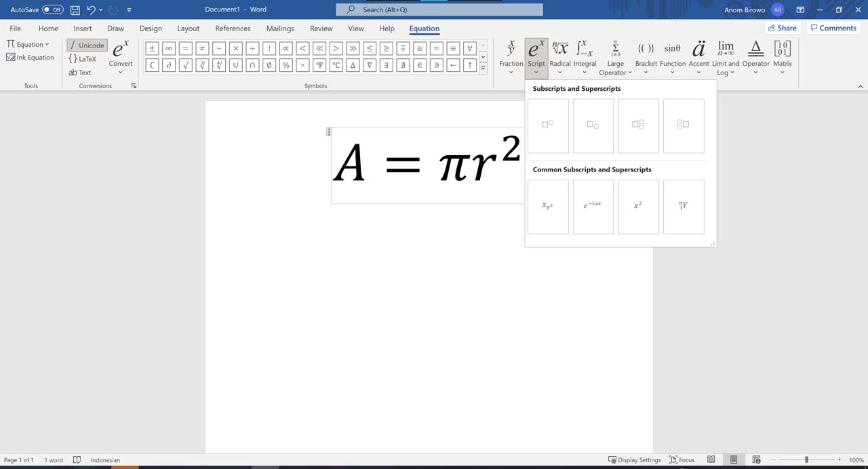
Task: Insert the for-all symbol
Action: click(x=469, y=48)
